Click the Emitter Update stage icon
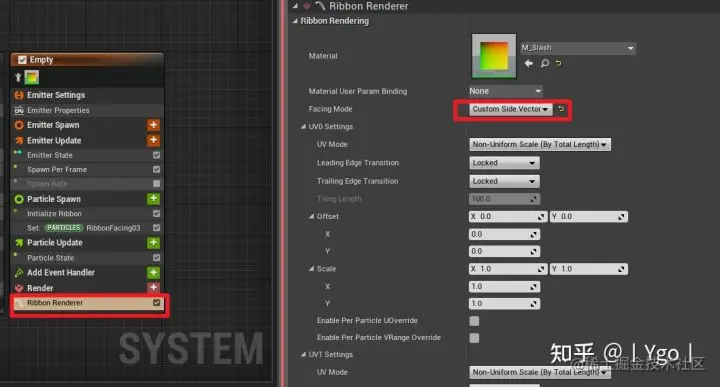Viewport: 720px width, 387px height. click(19, 140)
